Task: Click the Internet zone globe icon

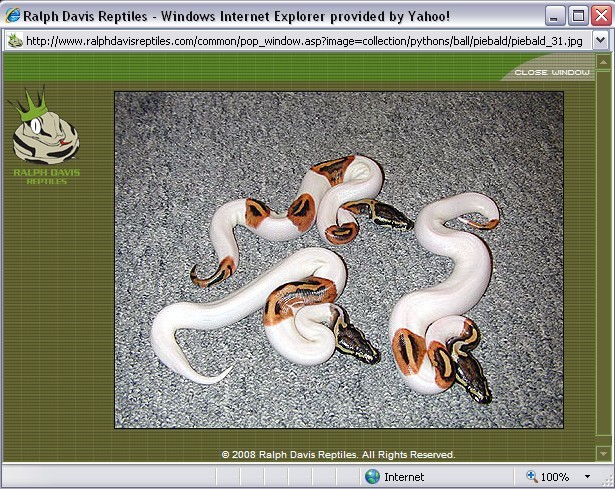Action: (372, 476)
